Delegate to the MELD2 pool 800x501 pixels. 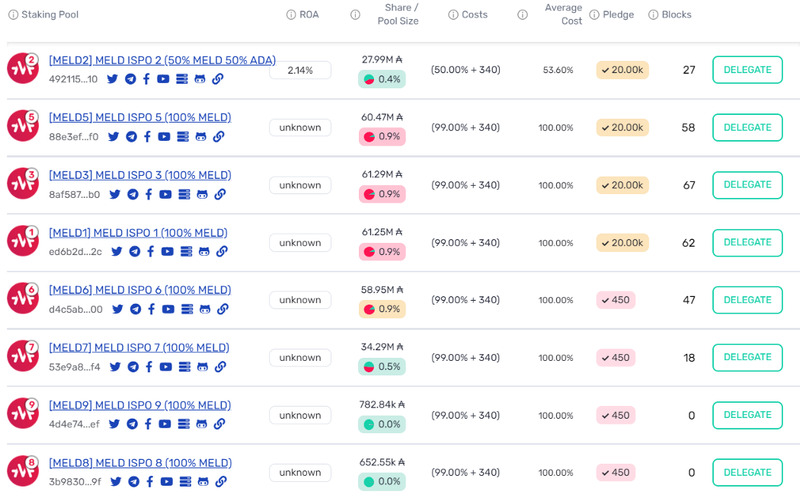click(x=747, y=70)
